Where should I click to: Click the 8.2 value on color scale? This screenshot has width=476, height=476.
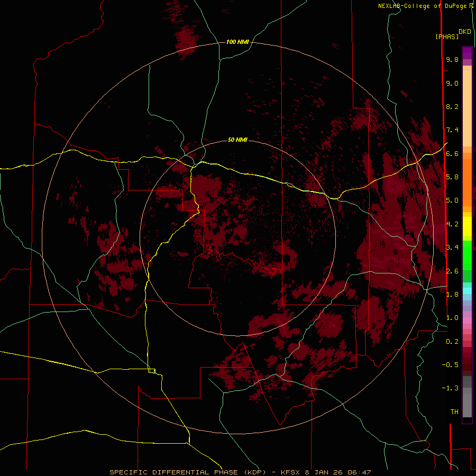coord(452,106)
